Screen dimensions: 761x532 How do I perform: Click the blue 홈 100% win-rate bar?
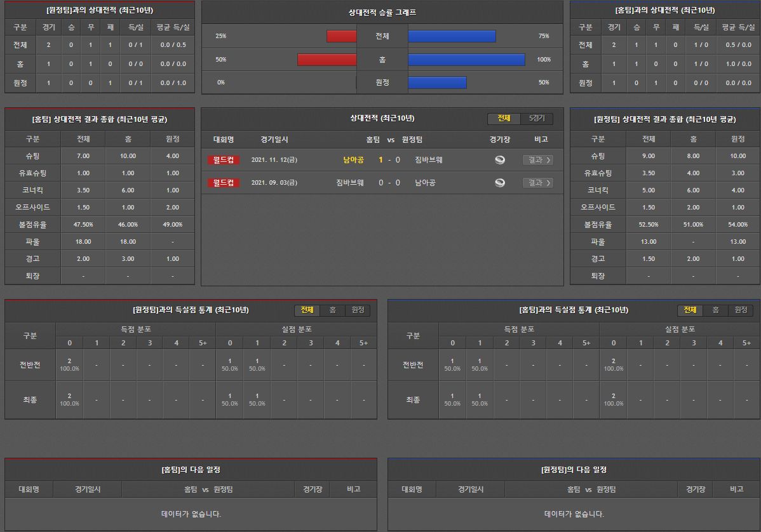[466, 60]
